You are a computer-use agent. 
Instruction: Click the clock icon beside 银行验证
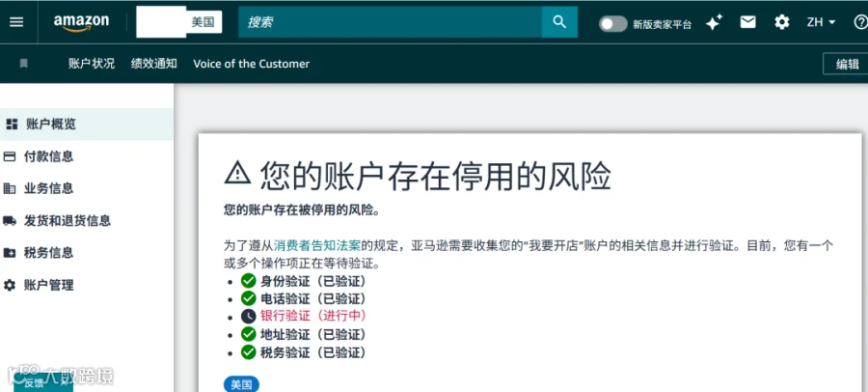pos(248,316)
